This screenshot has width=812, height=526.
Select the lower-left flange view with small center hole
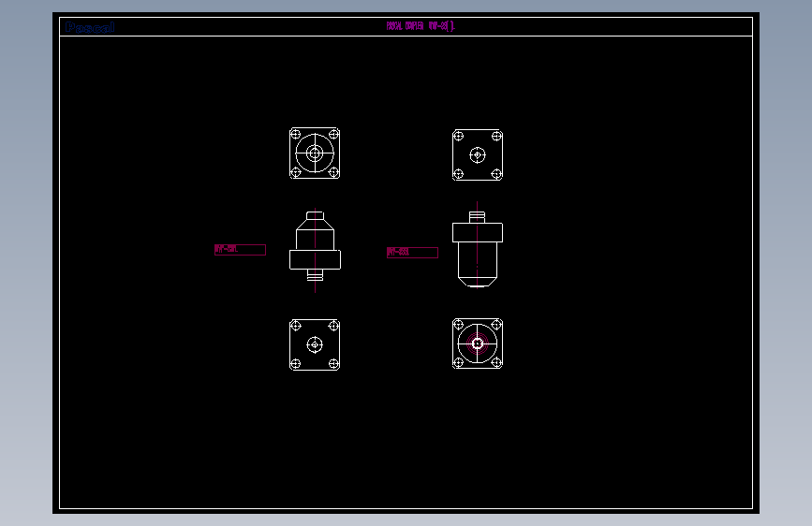pyautogui.click(x=315, y=344)
